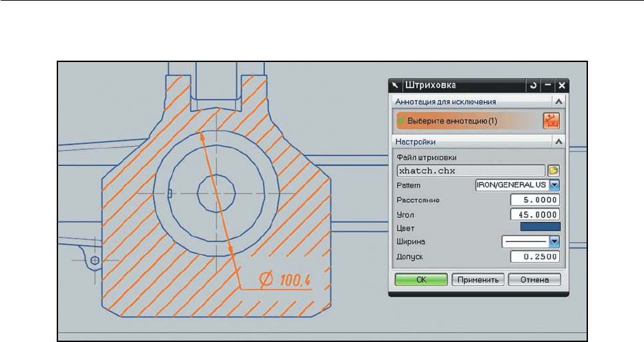Viewport: 644px width, 342px height.
Task: Open the Pattern dropdown list
Action: [555, 185]
